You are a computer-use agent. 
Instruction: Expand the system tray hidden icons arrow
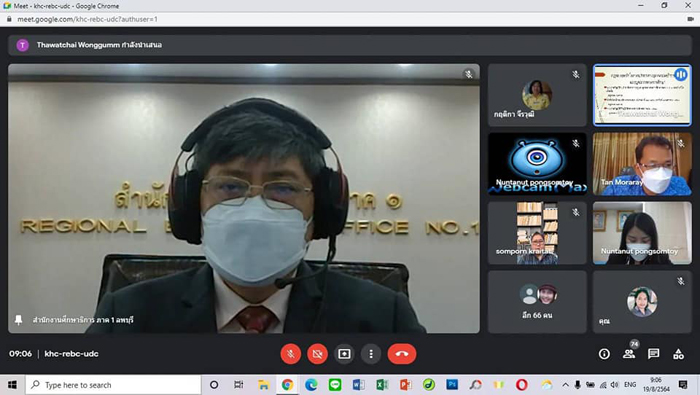(565, 385)
